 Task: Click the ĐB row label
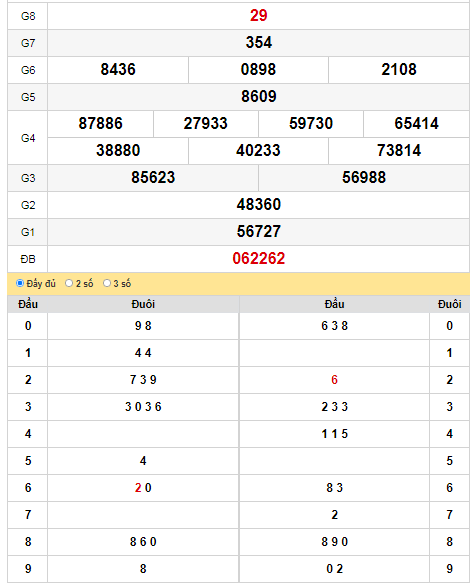(x=28, y=259)
